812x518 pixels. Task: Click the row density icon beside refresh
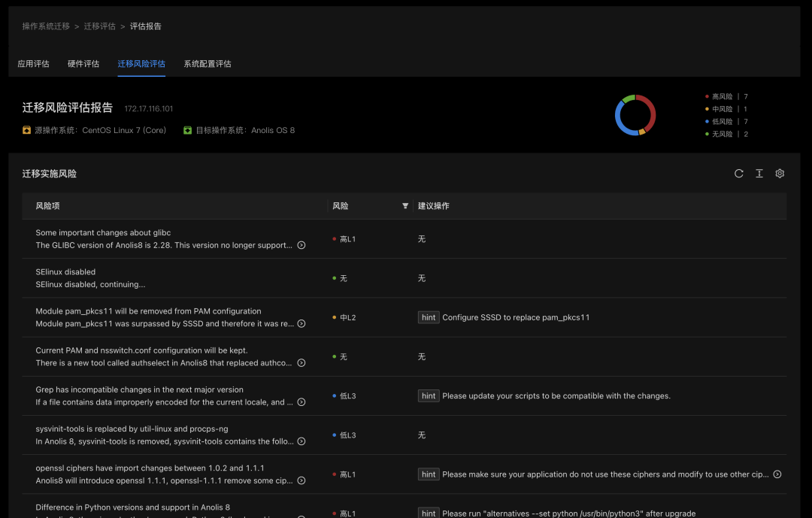click(x=759, y=174)
